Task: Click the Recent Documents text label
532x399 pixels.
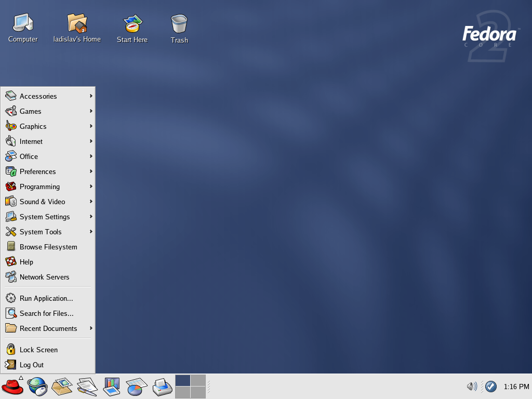Action: click(x=48, y=328)
